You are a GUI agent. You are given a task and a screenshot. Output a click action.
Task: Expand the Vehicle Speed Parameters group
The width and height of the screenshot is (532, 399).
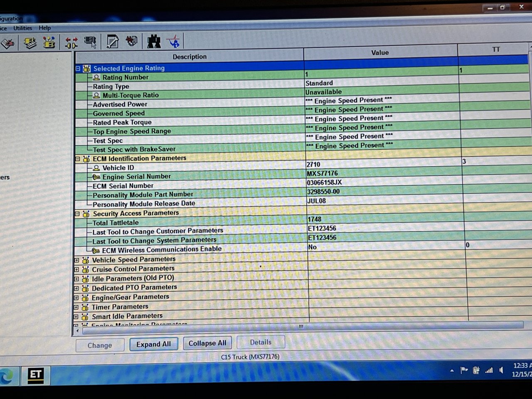pyautogui.click(x=76, y=260)
